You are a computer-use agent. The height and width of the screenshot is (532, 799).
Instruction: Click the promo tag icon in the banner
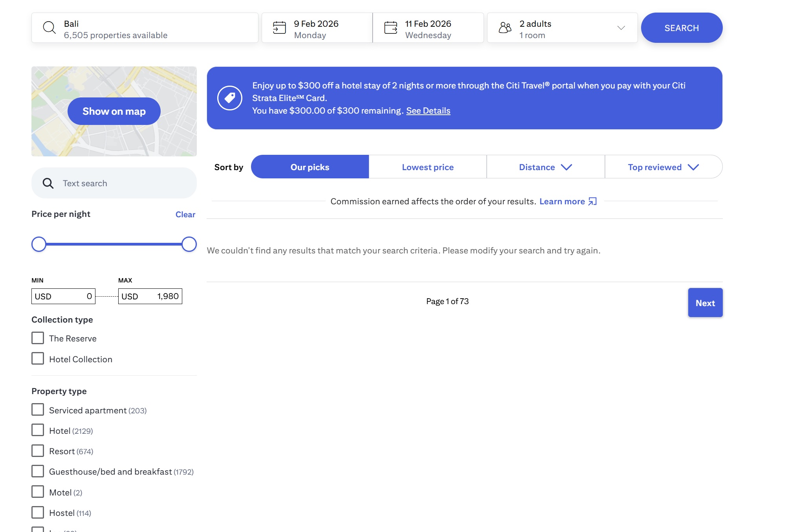230,98
